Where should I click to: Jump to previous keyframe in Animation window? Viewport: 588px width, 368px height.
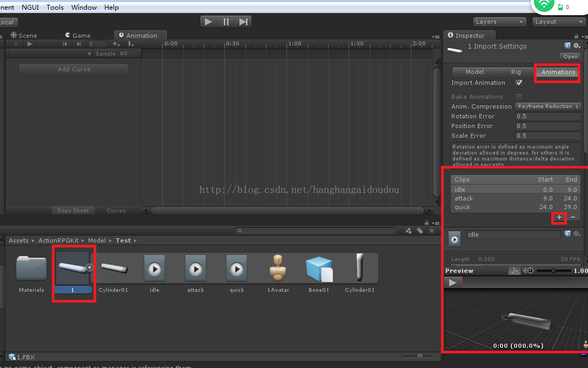tap(65, 44)
